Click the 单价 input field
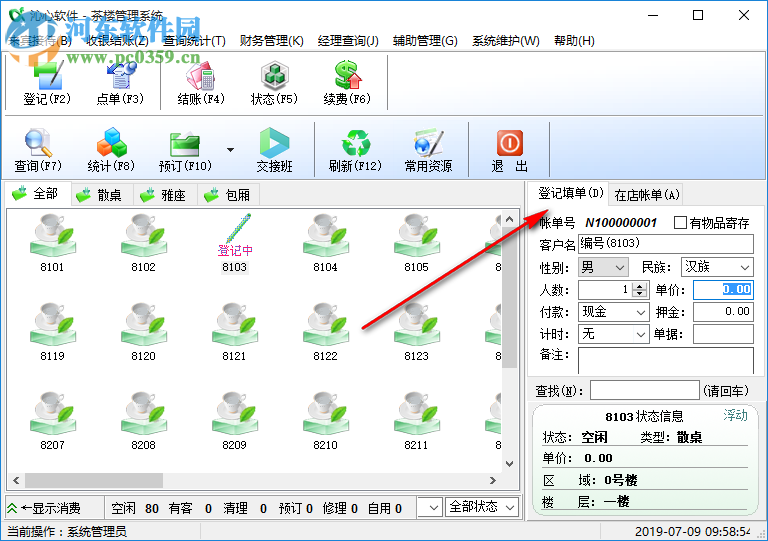This screenshot has height=541, width=768. click(723, 290)
